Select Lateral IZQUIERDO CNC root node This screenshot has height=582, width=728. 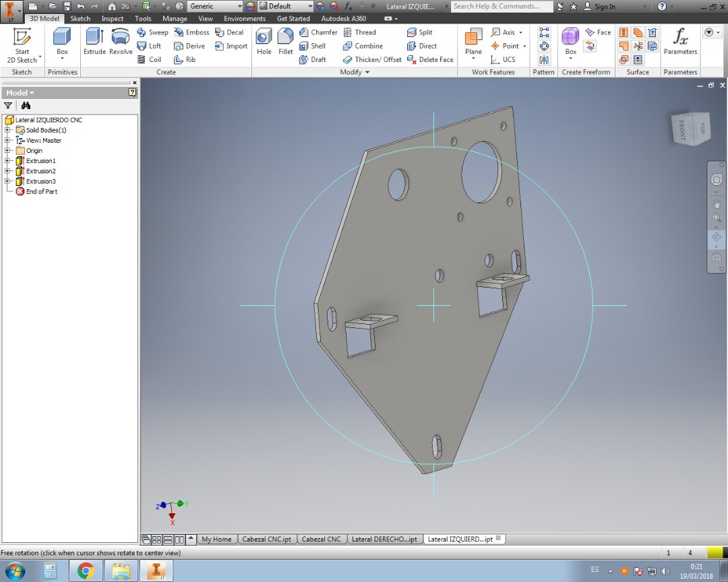[44, 120]
